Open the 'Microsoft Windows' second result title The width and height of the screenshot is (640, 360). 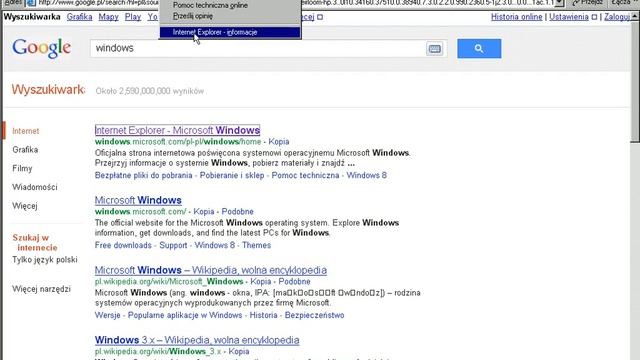(138, 200)
